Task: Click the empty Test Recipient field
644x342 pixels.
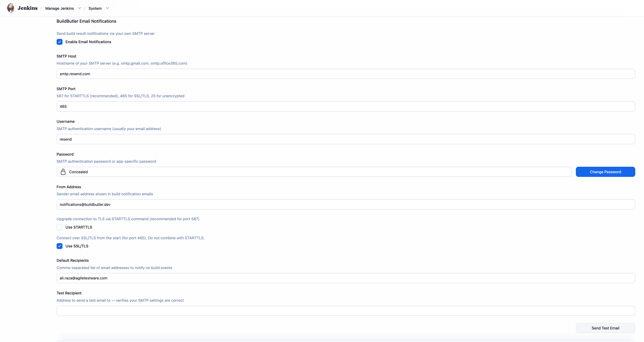Action: [x=346, y=311]
